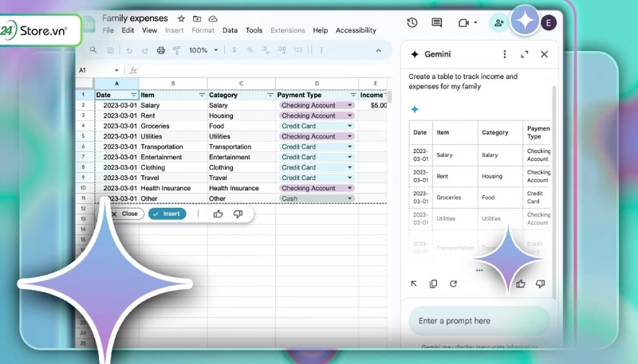Close the Gemini side panel
The width and height of the screenshot is (638, 364).
tap(544, 54)
